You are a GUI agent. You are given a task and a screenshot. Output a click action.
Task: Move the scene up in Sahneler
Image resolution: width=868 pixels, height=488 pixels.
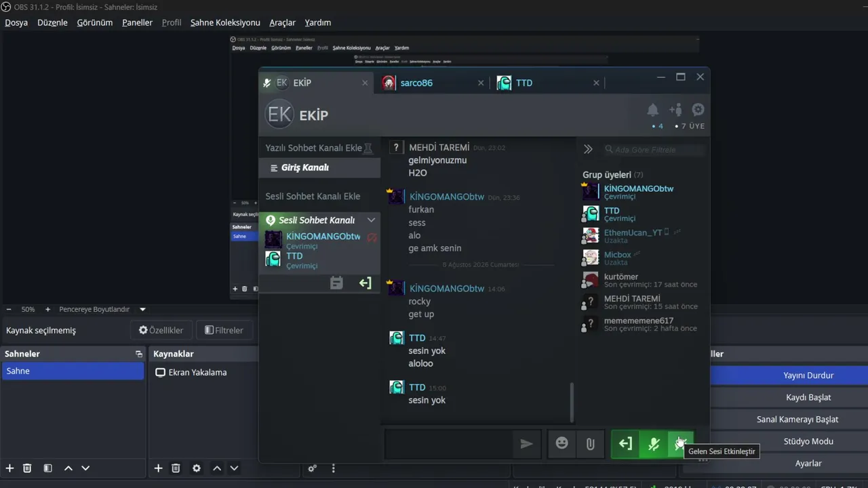click(68, 468)
